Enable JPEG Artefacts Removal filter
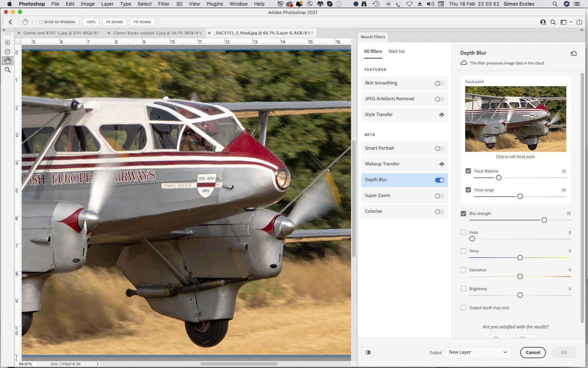 pyautogui.click(x=439, y=99)
